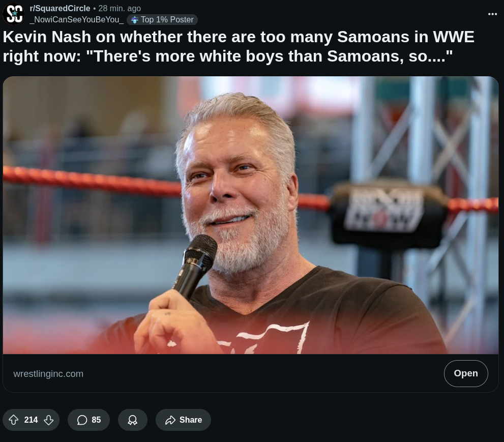The height and width of the screenshot is (442, 504).
Task: Click the wrestlinginc.com source link
Action: point(48,374)
